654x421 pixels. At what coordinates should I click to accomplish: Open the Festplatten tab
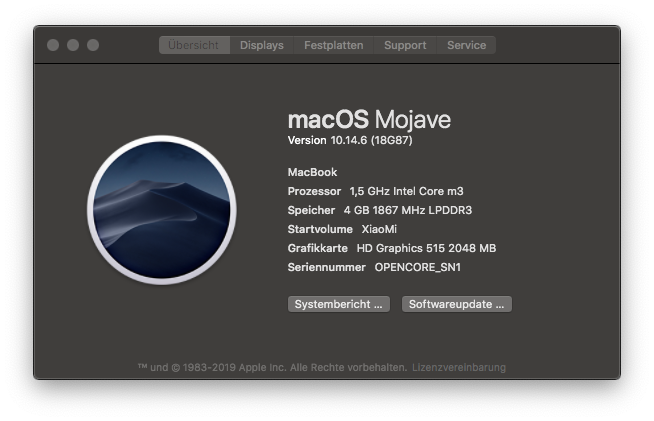pyautogui.click(x=333, y=45)
